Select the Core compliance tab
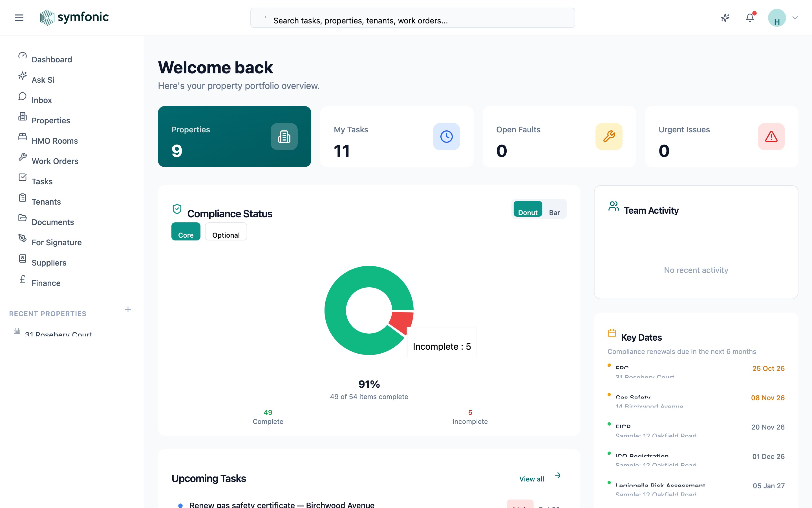 (x=186, y=231)
